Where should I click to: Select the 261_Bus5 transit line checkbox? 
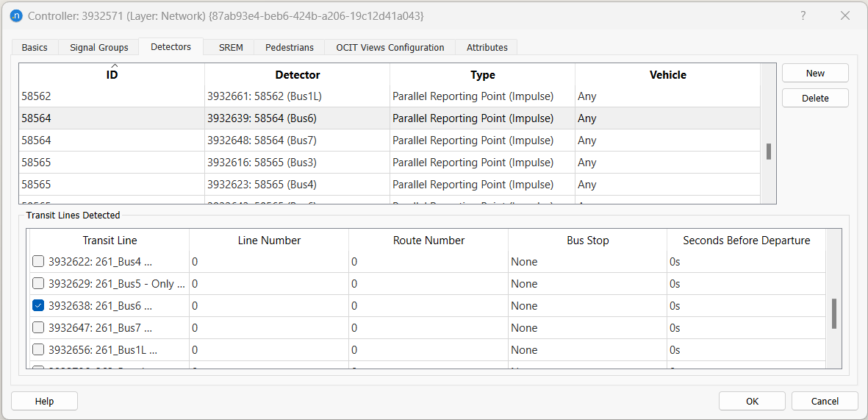pos(38,284)
